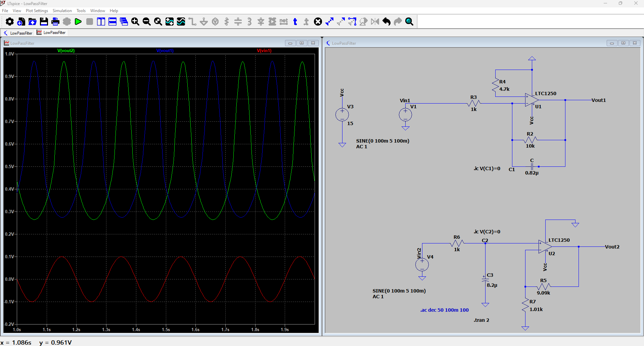Viewport: 644px width, 346px height.
Task: Click the Print icon in toolbar
Action: [x=55, y=22]
